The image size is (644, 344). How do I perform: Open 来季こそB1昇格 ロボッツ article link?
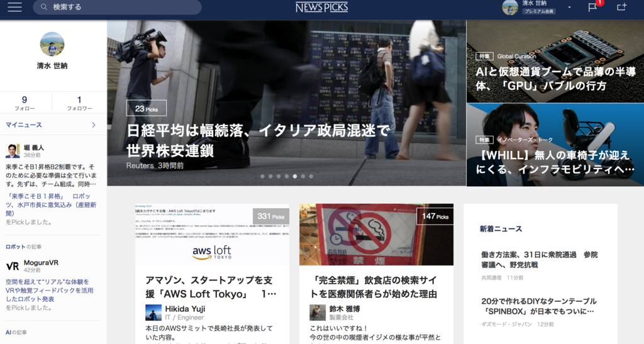click(51, 204)
